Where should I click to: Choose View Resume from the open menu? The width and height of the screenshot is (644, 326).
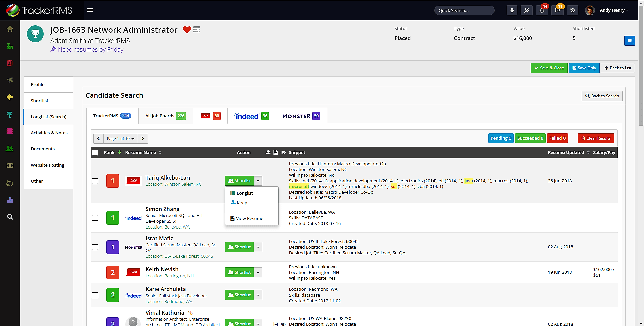[250, 218]
